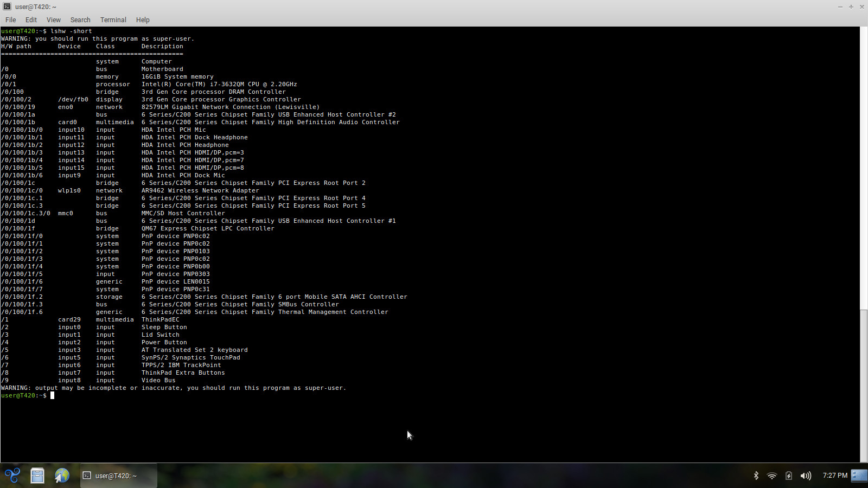This screenshot has height=488, width=868.
Task: Click the 7:27 PM clock
Action: point(835,476)
